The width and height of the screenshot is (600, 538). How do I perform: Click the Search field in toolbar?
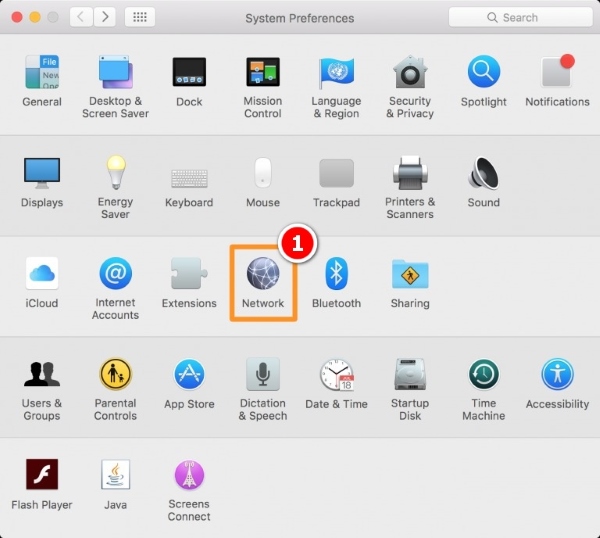click(518, 17)
